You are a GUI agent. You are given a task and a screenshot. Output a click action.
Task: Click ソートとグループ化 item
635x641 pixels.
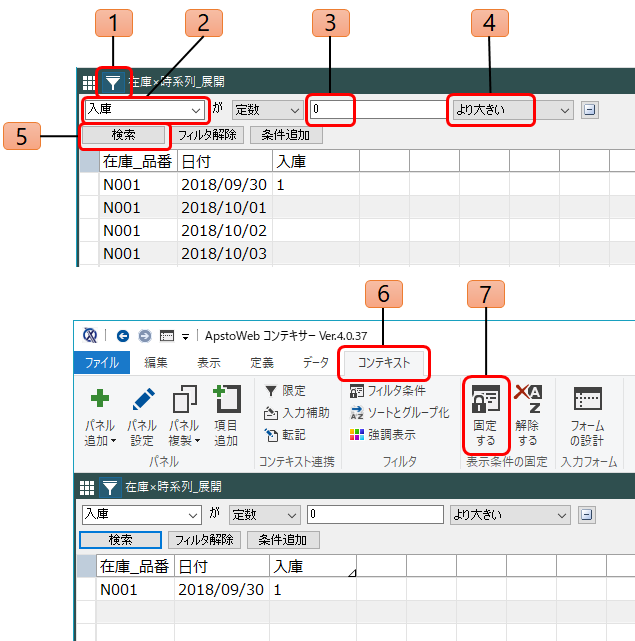pyautogui.click(x=400, y=413)
